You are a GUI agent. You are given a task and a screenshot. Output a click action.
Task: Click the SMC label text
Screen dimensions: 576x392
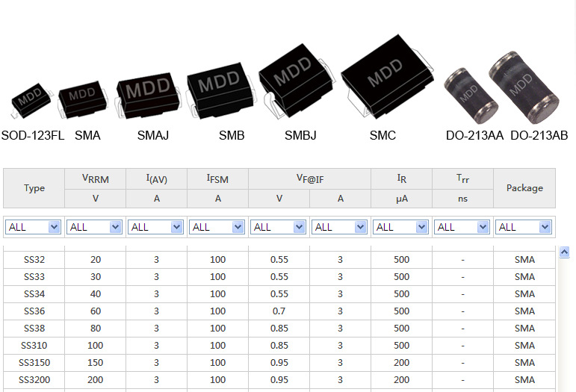point(383,135)
